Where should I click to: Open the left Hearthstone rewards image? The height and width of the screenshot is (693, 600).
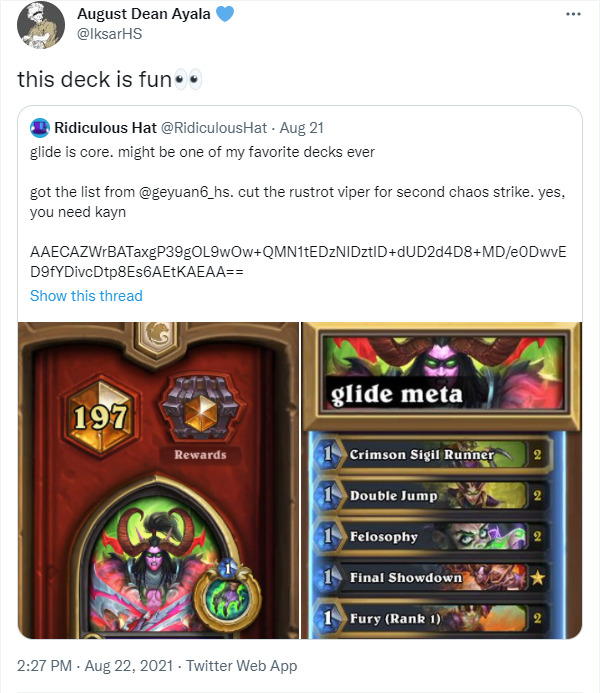point(159,480)
